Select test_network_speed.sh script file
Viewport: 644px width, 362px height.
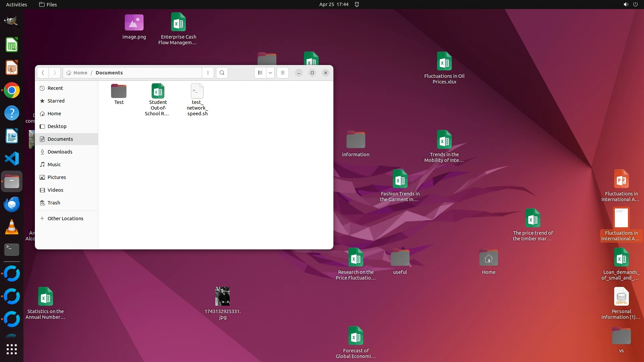(x=197, y=92)
